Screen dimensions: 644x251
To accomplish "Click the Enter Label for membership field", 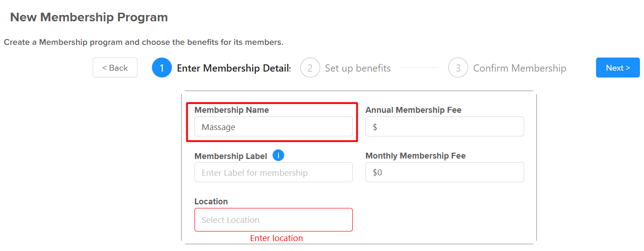I will pos(274,172).
